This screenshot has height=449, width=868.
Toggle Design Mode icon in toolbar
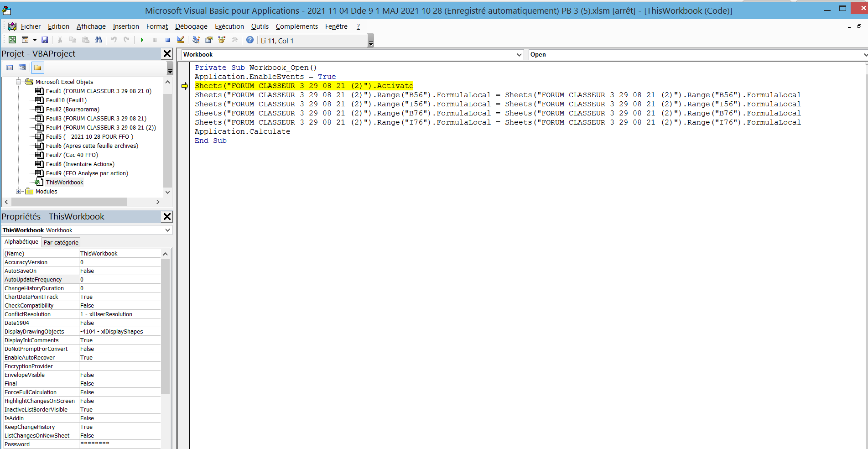(x=181, y=40)
